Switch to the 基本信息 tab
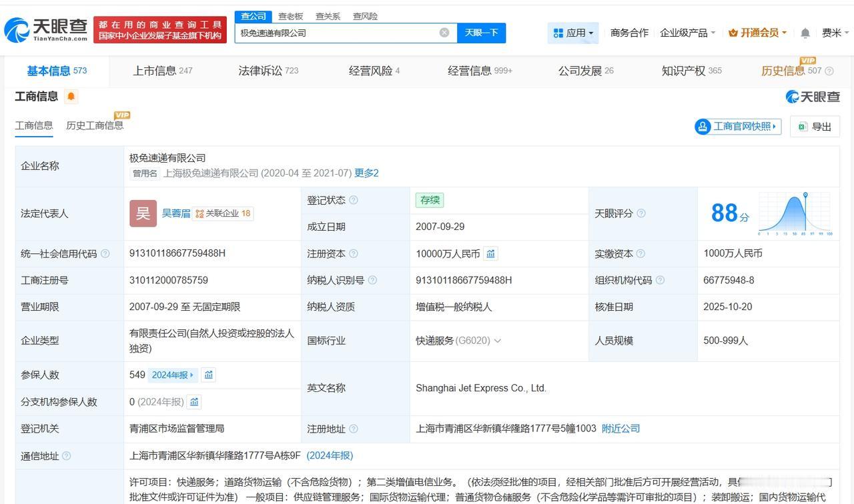854x504 pixels. click(57, 71)
